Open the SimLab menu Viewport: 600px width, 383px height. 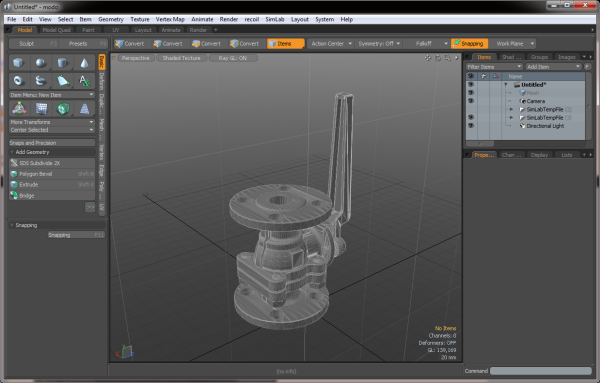275,19
